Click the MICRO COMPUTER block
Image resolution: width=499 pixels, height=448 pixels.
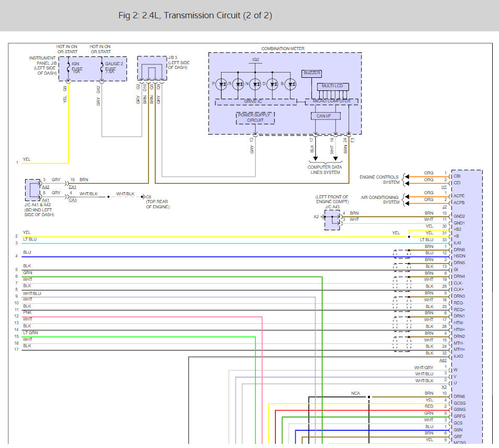332,101
